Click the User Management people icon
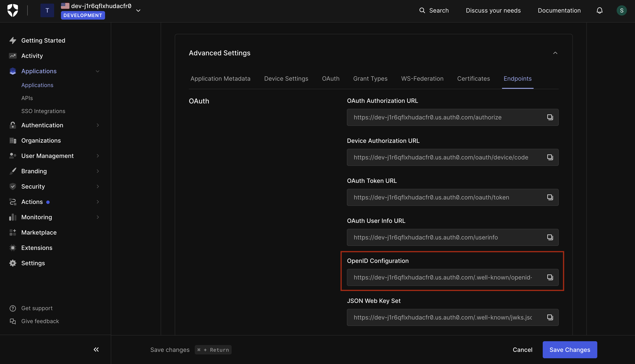 (x=13, y=156)
